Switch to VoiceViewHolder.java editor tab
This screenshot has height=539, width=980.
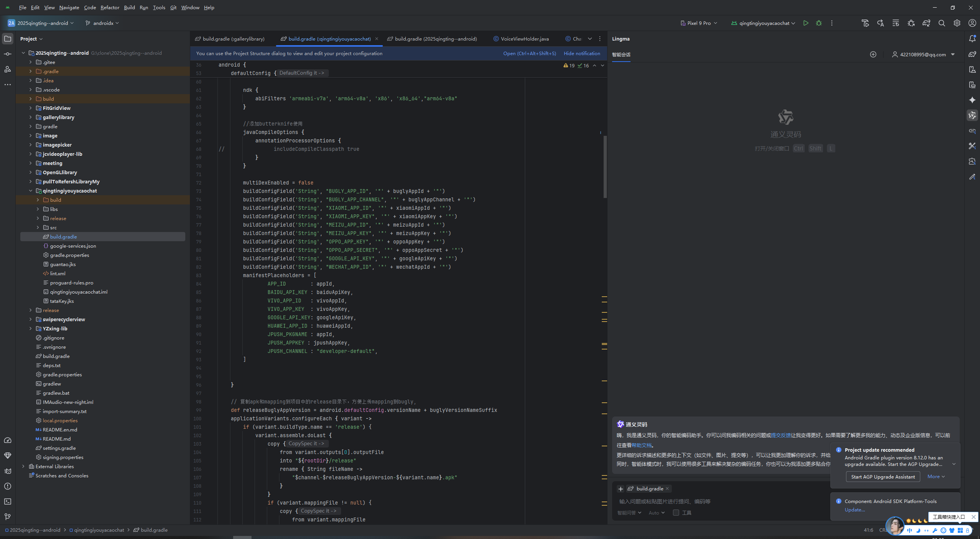tap(524, 39)
